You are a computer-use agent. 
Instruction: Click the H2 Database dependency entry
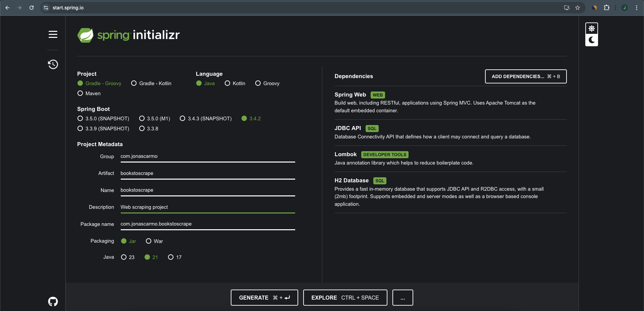pos(450,192)
